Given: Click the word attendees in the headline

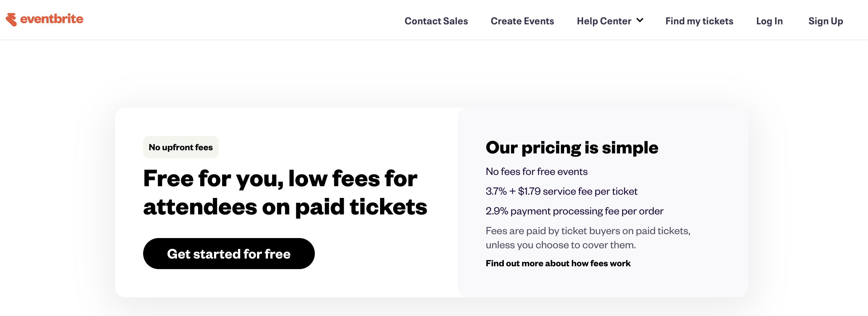Looking at the screenshot, I should pos(200,207).
